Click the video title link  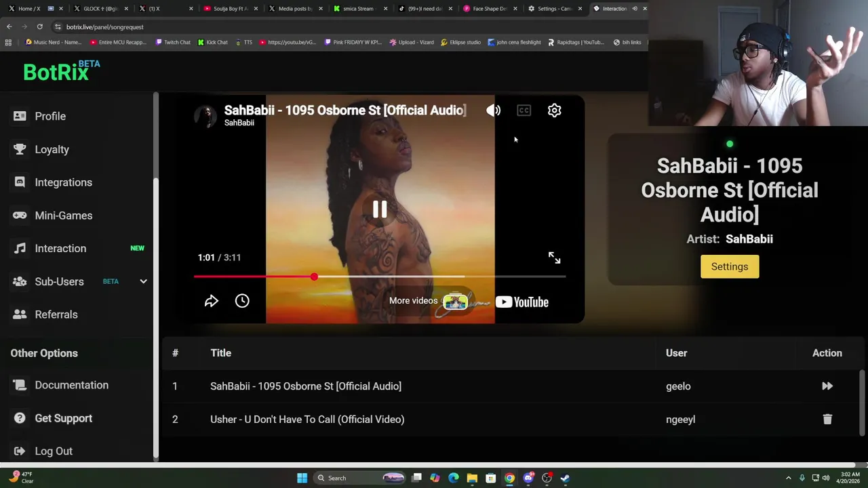345,110
